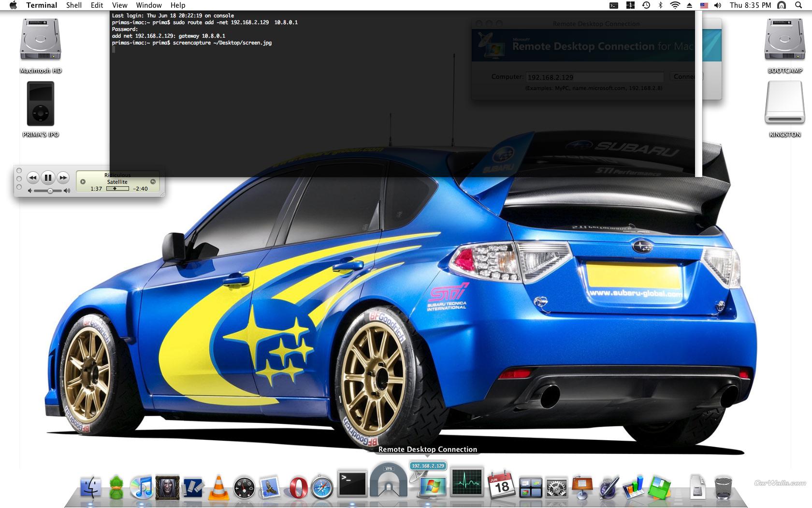The width and height of the screenshot is (812, 508).
Task: Adjust iTunes mini player volume slider
Action: 49,191
